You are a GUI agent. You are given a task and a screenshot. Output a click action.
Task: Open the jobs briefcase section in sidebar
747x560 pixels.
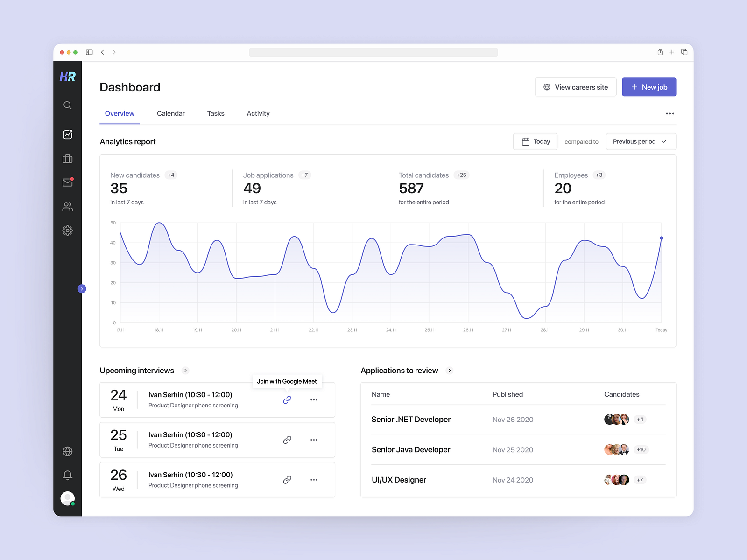click(68, 159)
